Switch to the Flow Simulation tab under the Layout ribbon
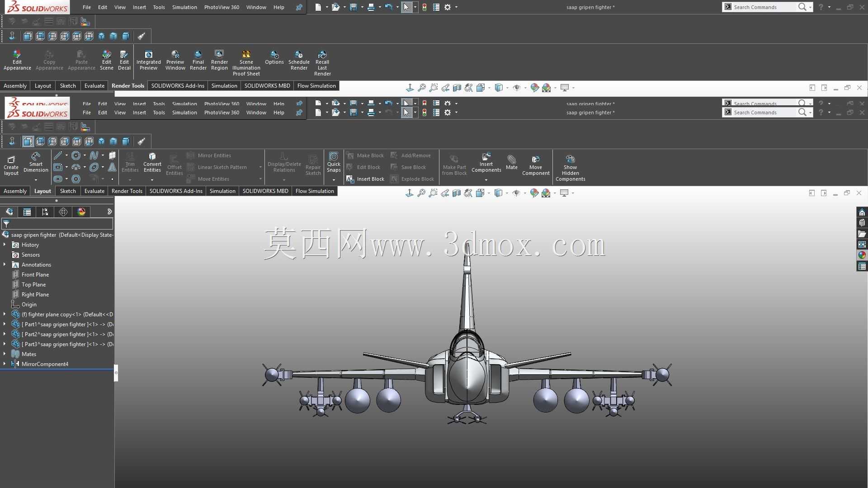Screen dimensions: 868x488 [315, 191]
